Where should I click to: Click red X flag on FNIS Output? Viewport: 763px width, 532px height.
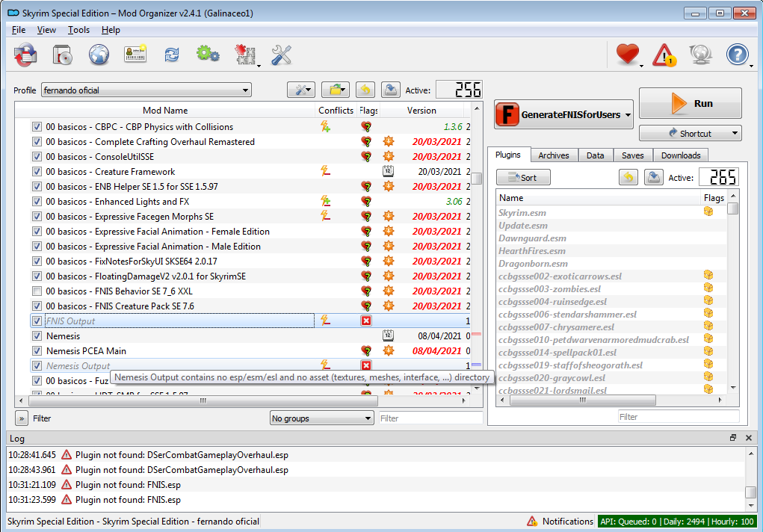coord(366,321)
